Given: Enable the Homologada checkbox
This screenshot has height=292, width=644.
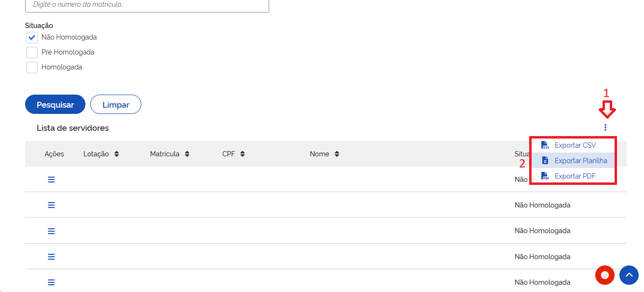Looking at the screenshot, I should point(32,67).
